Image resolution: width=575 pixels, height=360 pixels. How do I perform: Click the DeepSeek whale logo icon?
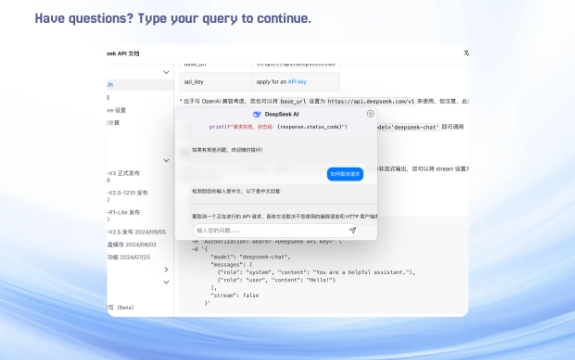[257, 114]
